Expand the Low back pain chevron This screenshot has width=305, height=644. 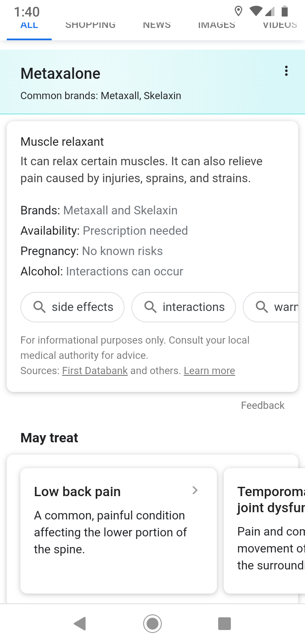pos(195,491)
